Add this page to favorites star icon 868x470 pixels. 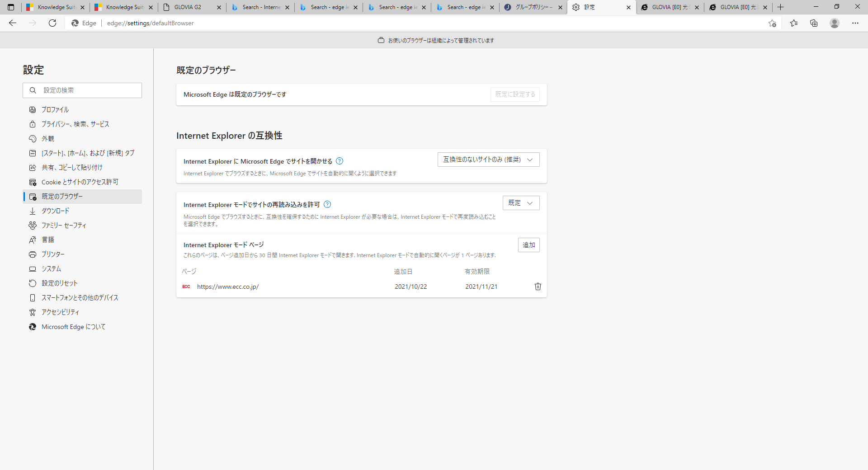(x=772, y=23)
